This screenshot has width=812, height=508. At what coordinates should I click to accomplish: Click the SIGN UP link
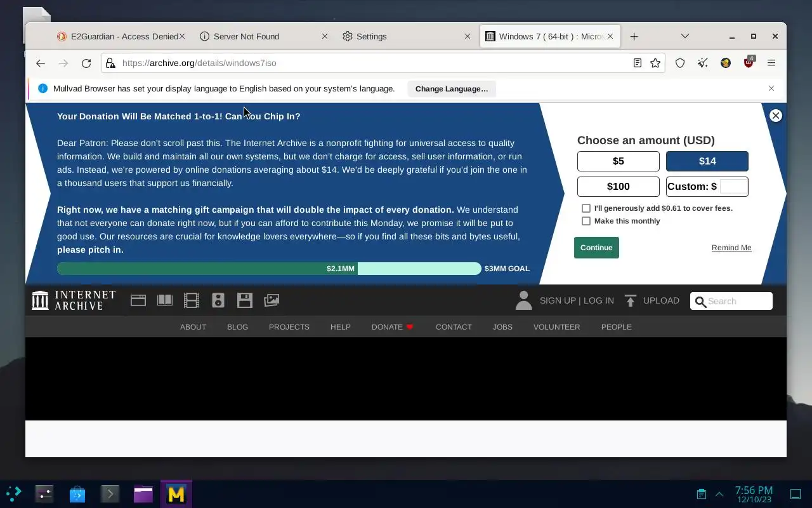pos(558,300)
